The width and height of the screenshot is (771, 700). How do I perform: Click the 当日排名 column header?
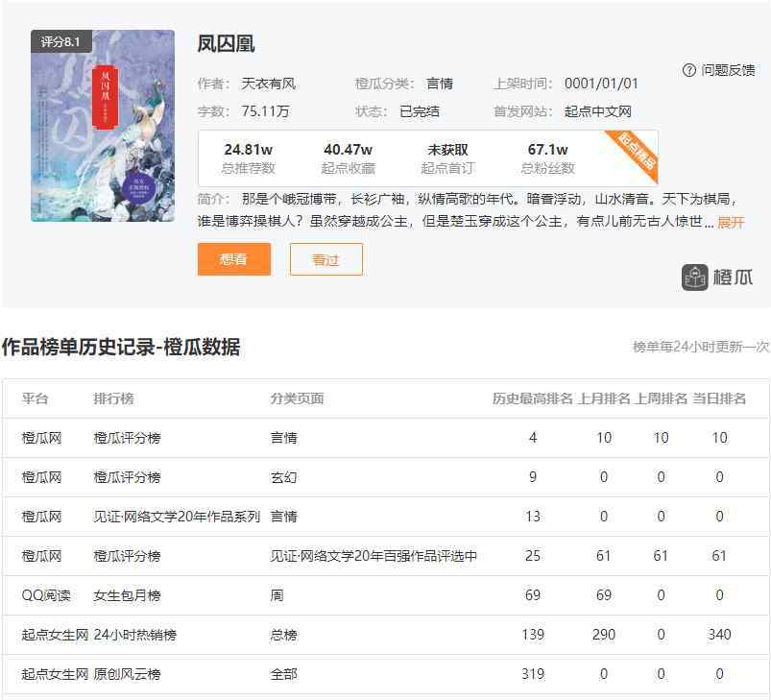coord(719,398)
